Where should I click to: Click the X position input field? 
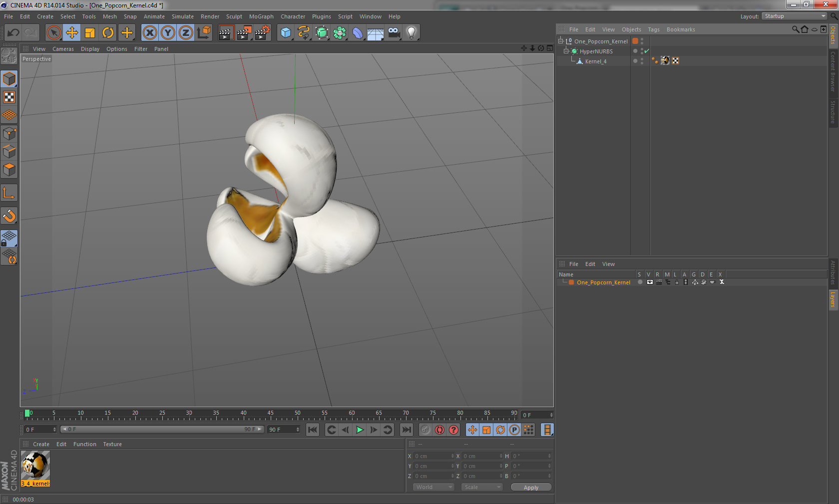[433, 456]
